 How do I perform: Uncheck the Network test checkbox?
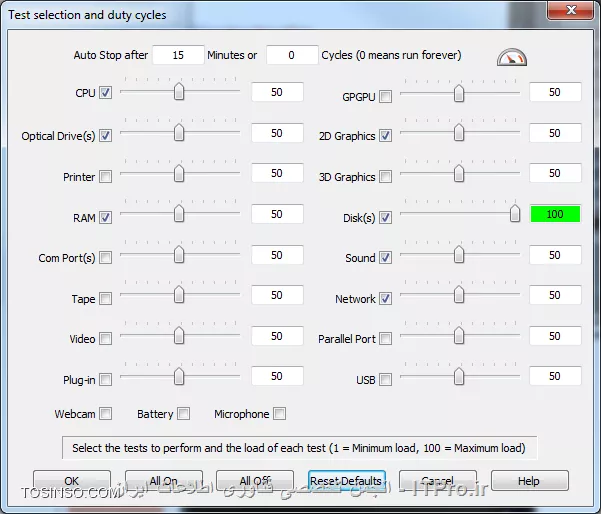tap(386, 299)
